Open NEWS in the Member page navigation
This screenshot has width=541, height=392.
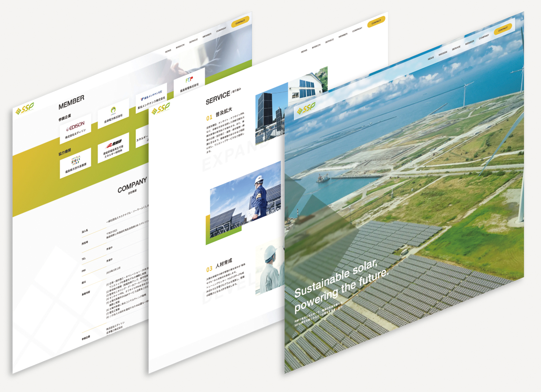168,51
